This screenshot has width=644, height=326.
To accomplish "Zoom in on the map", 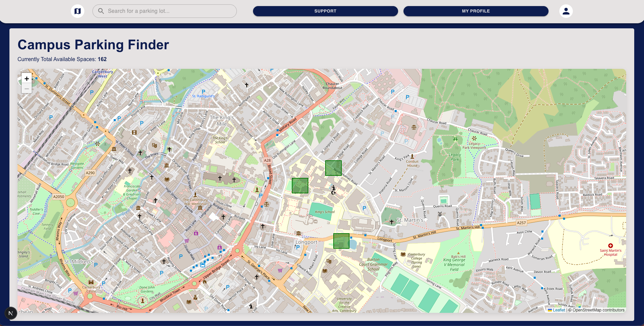I will coord(27,79).
